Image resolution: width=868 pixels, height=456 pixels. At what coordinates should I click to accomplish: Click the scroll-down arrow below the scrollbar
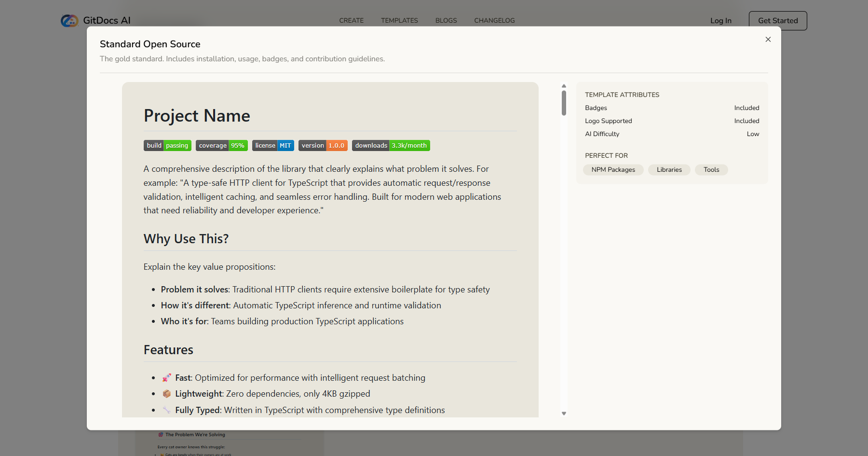click(x=563, y=414)
